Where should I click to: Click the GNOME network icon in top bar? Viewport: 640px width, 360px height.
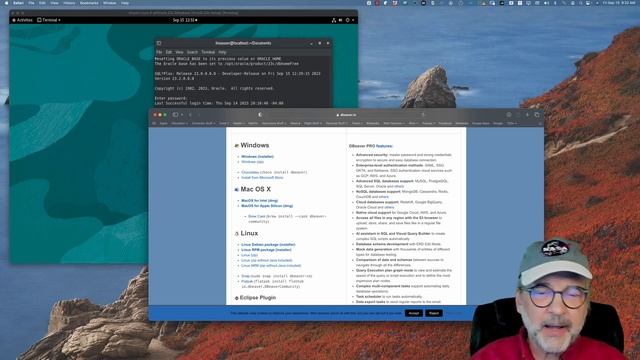point(333,20)
